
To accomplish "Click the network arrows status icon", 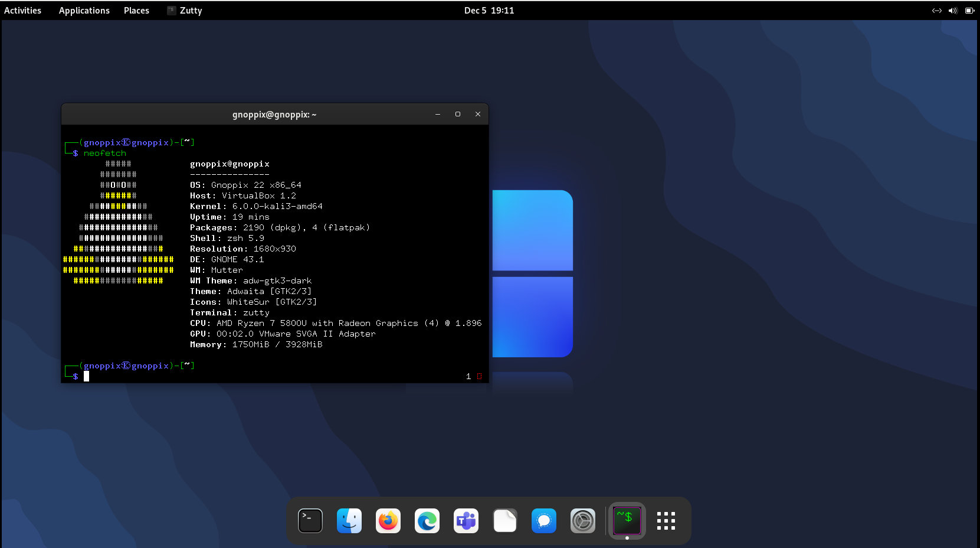I will [937, 10].
